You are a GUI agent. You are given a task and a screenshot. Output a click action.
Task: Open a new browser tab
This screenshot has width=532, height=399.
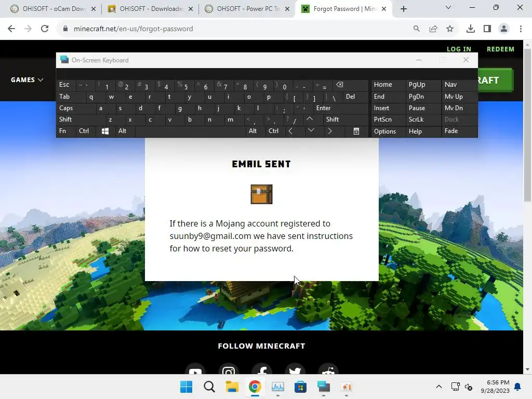point(403,9)
